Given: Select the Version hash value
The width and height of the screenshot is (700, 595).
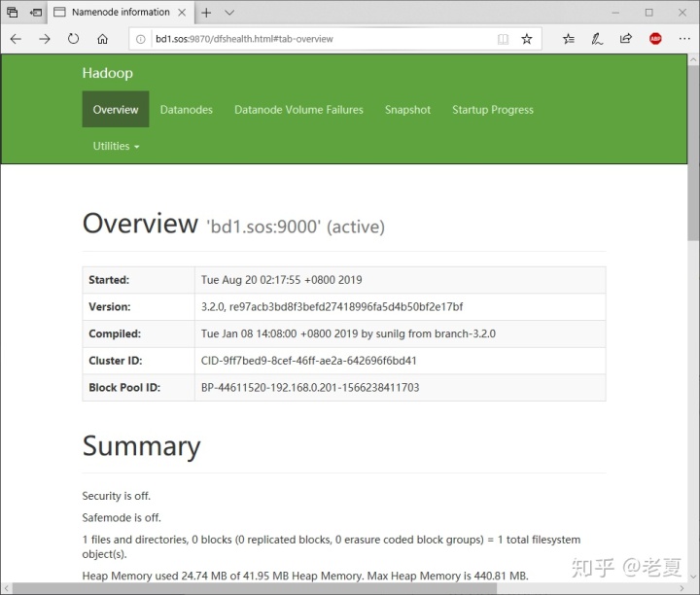Looking at the screenshot, I should [x=332, y=306].
